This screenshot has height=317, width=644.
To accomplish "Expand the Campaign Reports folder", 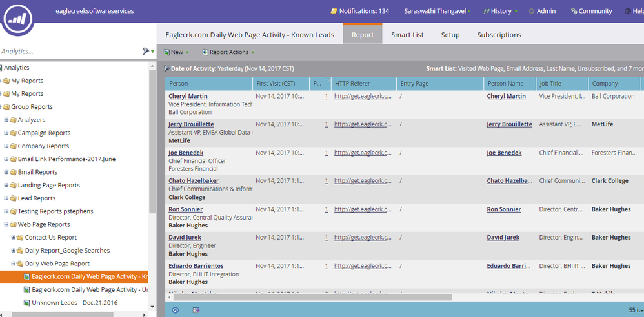I will 7,133.
